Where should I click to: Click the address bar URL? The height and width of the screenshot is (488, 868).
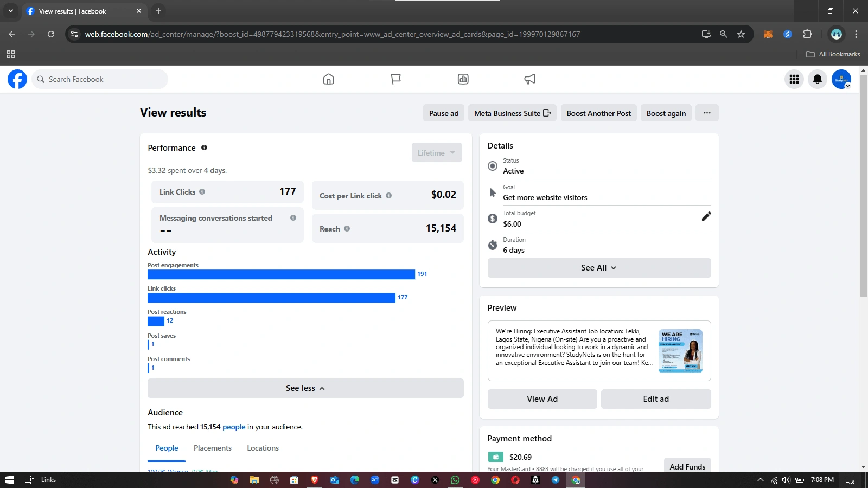coord(332,34)
